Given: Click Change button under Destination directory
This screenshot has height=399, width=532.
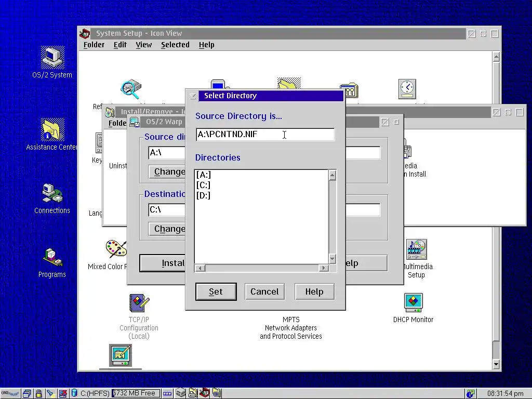Looking at the screenshot, I should pyautogui.click(x=167, y=229).
